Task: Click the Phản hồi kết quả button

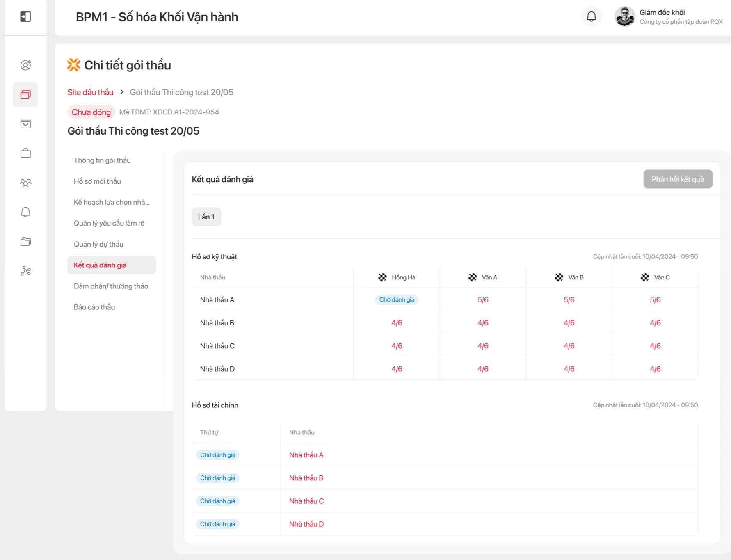Action: (x=677, y=179)
